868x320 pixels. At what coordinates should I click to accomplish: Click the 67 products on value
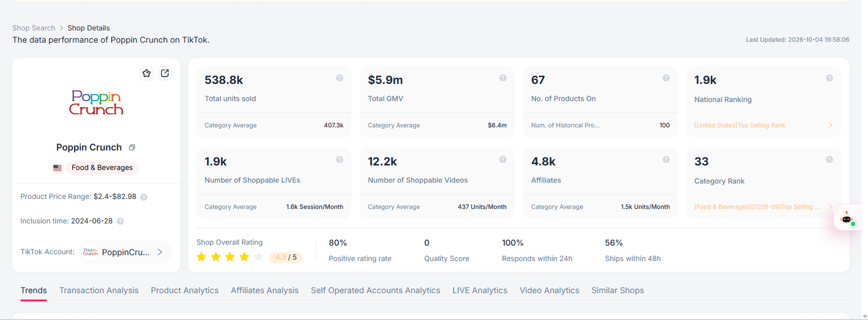tap(538, 80)
